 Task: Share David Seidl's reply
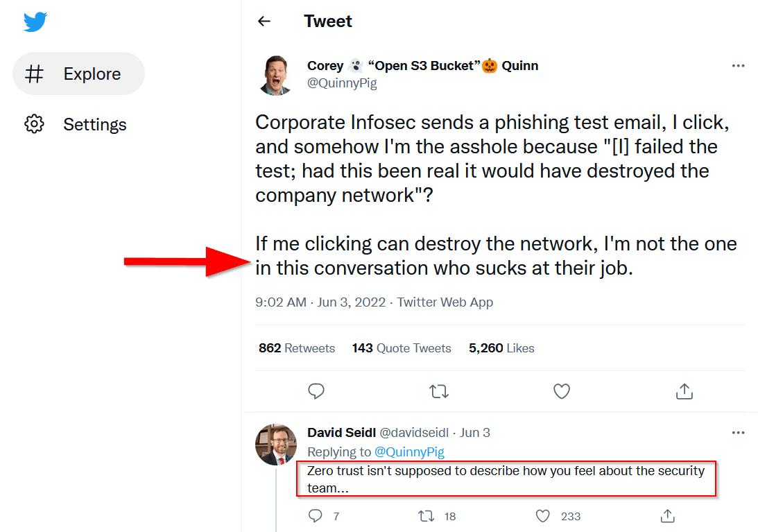click(667, 516)
